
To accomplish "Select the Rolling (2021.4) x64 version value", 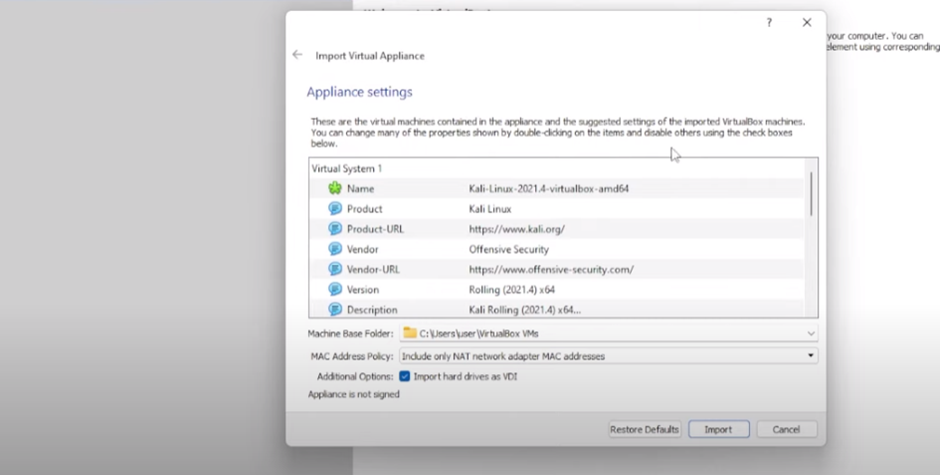I will (x=511, y=290).
